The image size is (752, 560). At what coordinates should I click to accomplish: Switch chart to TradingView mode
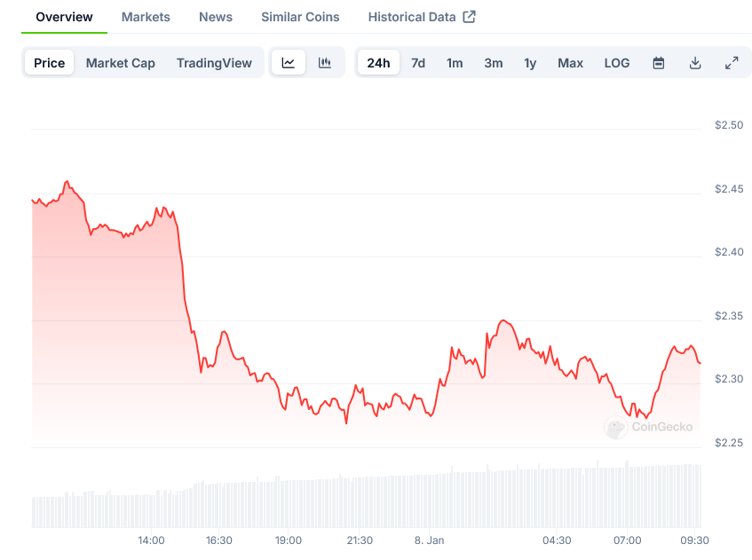[214, 63]
